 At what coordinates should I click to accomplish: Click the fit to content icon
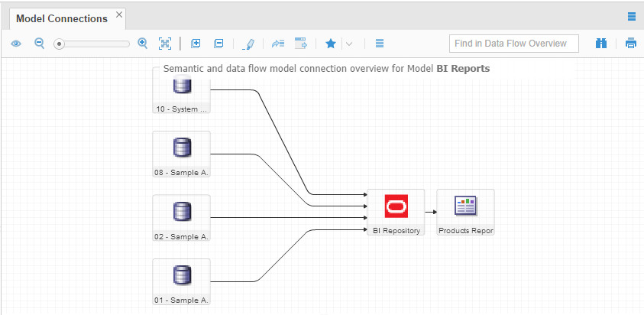point(165,44)
